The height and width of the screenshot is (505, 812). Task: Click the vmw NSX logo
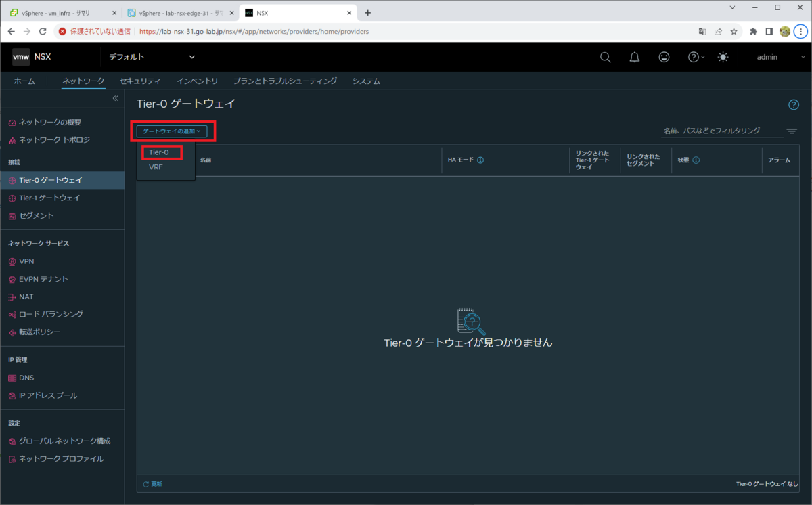[x=31, y=57]
